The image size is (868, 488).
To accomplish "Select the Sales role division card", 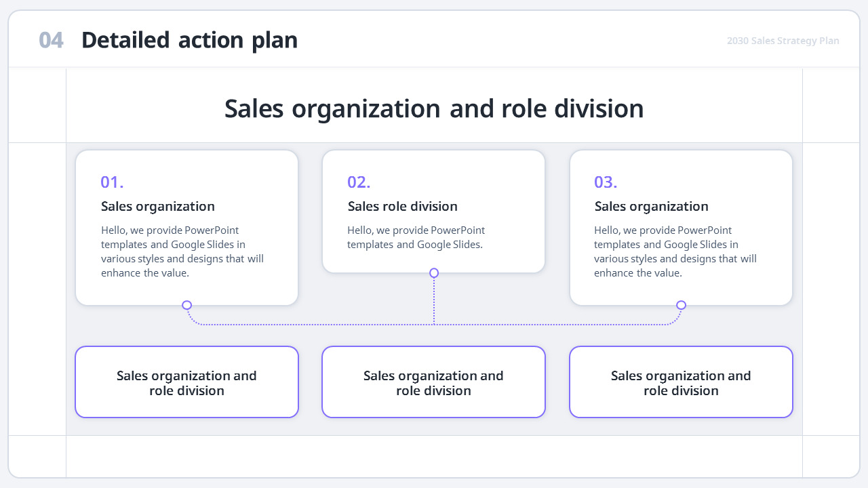I will coord(433,211).
